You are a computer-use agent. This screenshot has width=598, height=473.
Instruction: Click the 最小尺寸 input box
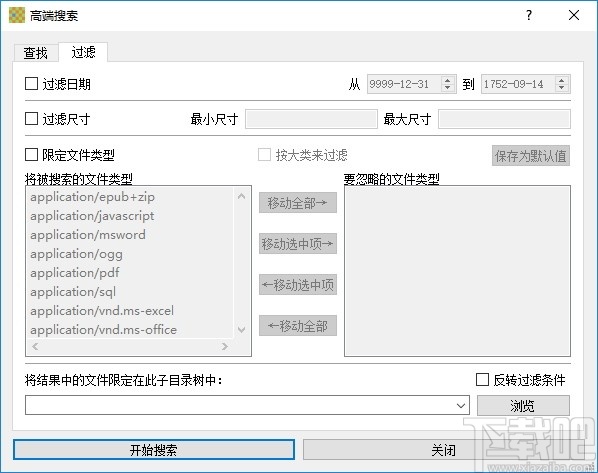(x=311, y=119)
